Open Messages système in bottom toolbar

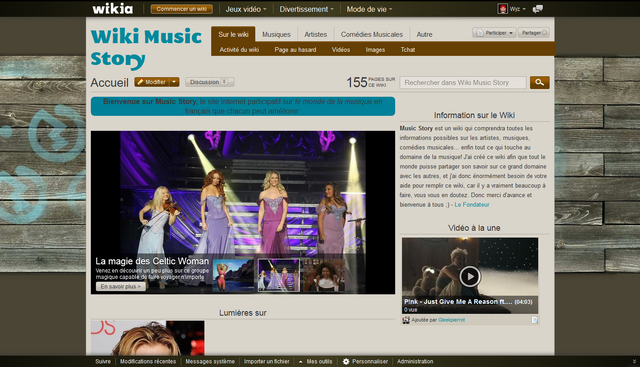point(210,361)
